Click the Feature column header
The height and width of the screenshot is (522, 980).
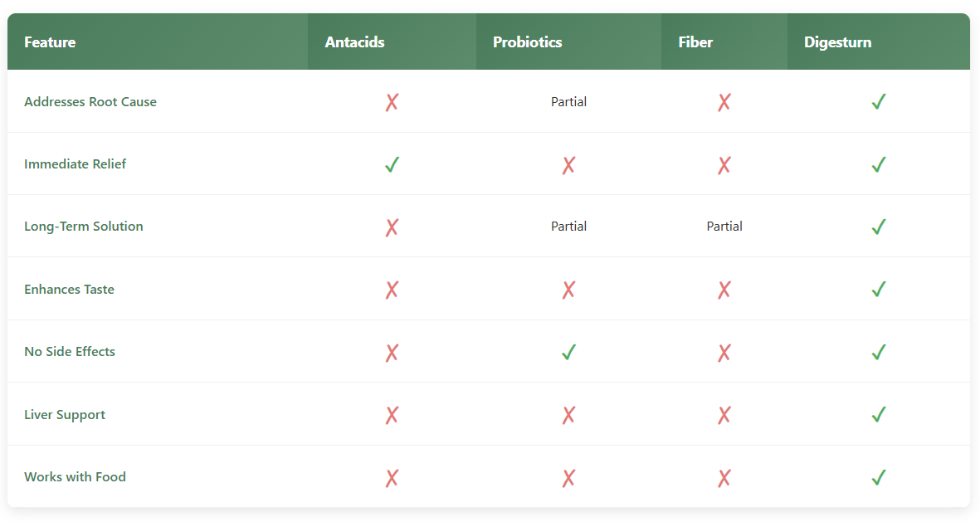coord(50,42)
